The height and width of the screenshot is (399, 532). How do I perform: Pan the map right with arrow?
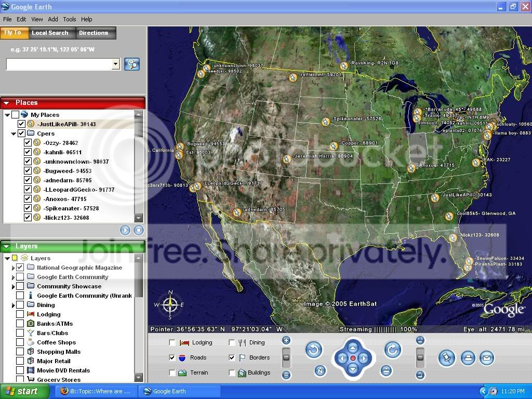pos(364,358)
